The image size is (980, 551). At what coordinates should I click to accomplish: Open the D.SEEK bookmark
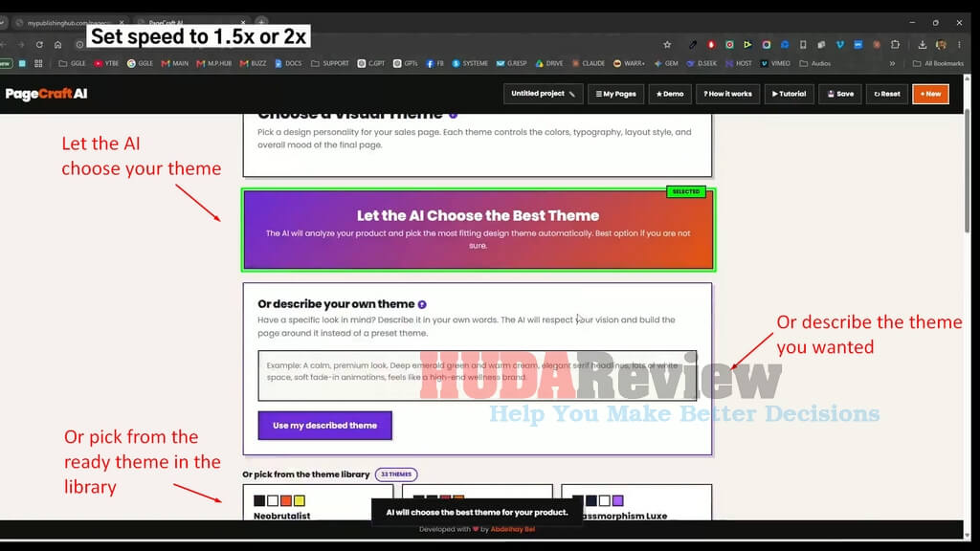tap(702, 63)
